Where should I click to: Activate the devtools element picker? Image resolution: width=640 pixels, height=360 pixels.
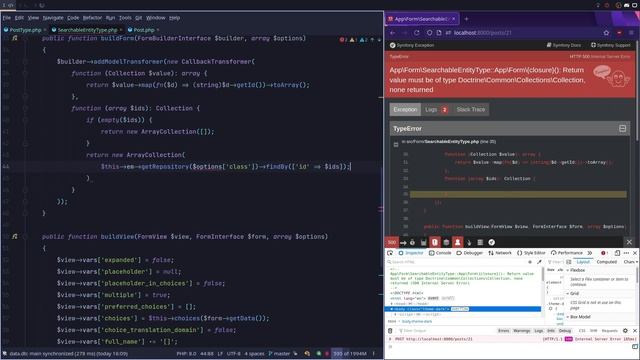click(x=390, y=253)
